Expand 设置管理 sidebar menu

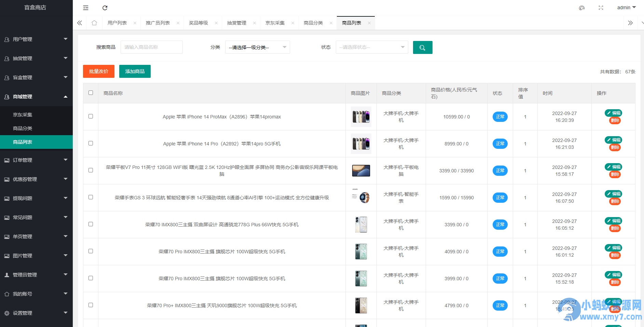tap(36, 313)
